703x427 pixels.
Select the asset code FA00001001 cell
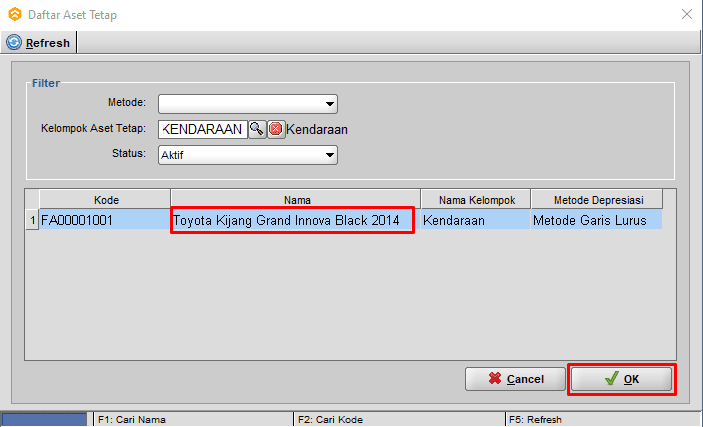(105, 219)
